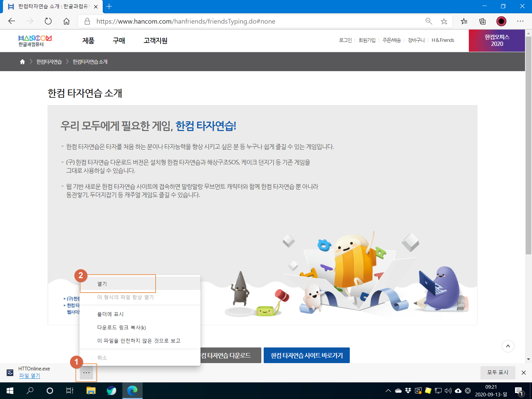Image resolution: width=532 pixels, height=399 pixels.
Task: Select 폴더에 표시 menu entry
Action: pyautogui.click(x=140, y=314)
